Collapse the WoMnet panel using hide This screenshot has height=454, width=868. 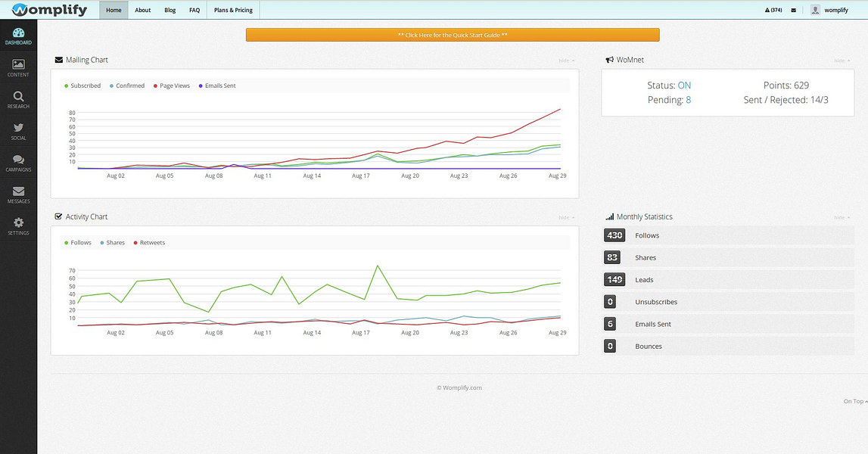click(x=842, y=61)
